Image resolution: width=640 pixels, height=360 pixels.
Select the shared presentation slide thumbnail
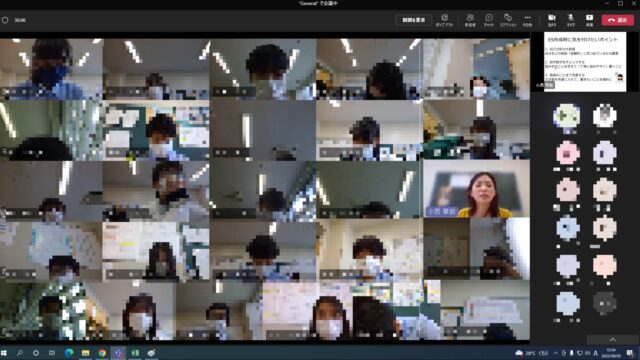pos(585,62)
